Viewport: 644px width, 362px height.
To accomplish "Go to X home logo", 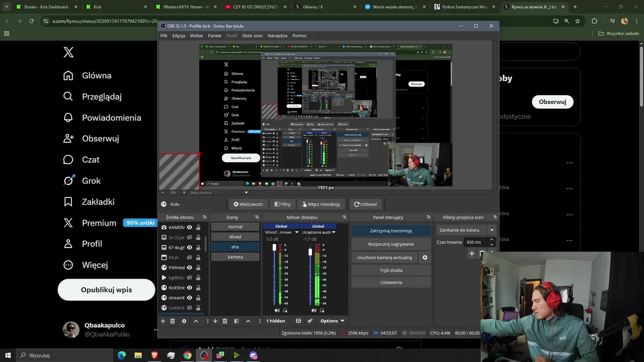I will 68,52.
